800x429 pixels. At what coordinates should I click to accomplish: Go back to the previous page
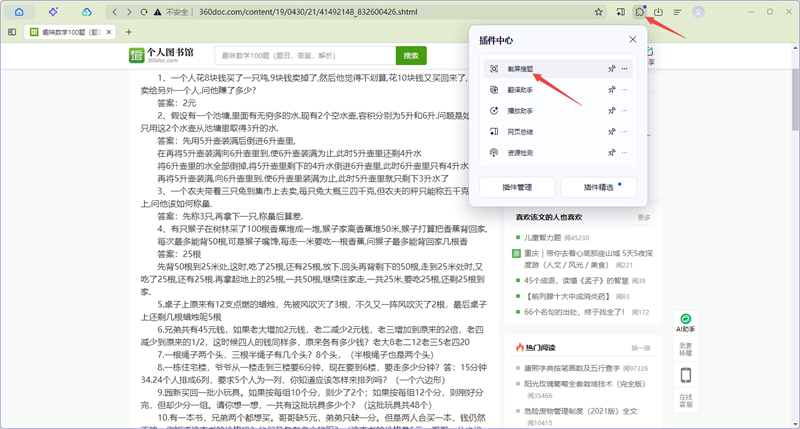click(x=115, y=12)
